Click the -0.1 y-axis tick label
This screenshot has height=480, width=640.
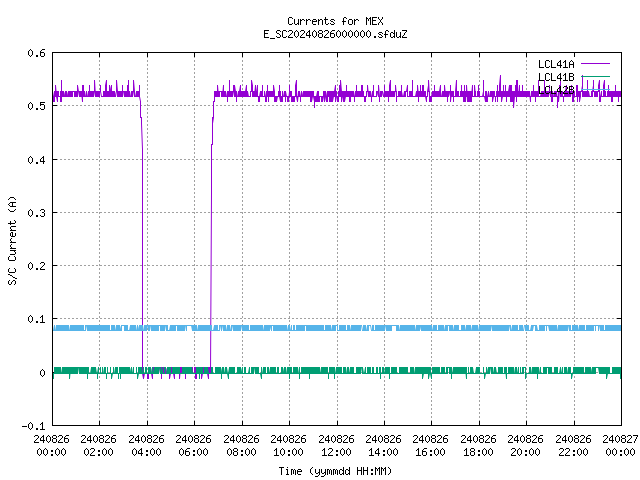(x=33, y=426)
